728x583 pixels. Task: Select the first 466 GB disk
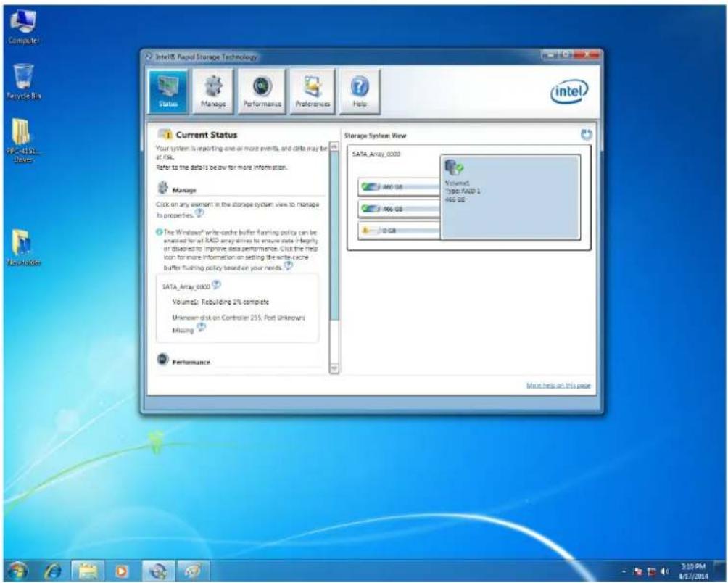[400, 187]
